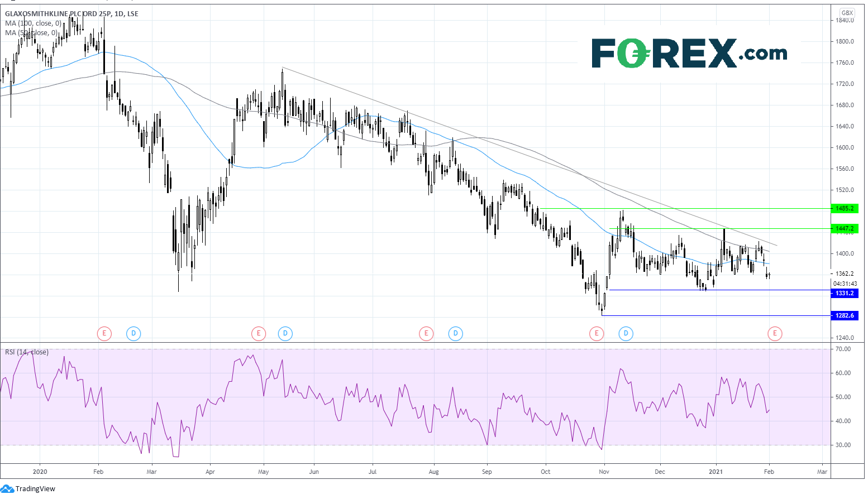Image resolution: width=868 pixels, height=499 pixels.
Task: Select the MA 50 indicator legend
Action: pyautogui.click(x=31, y=33)
